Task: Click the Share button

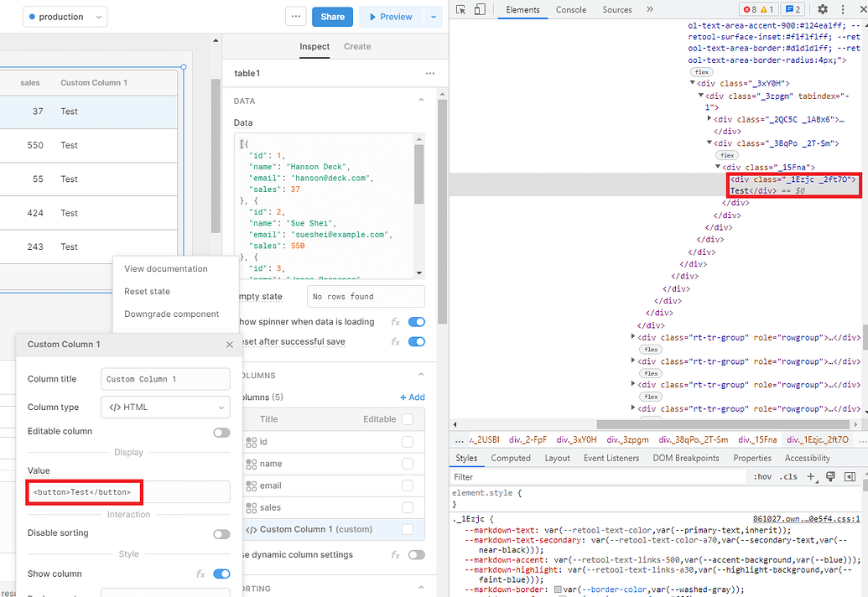Action: point(332,17)
